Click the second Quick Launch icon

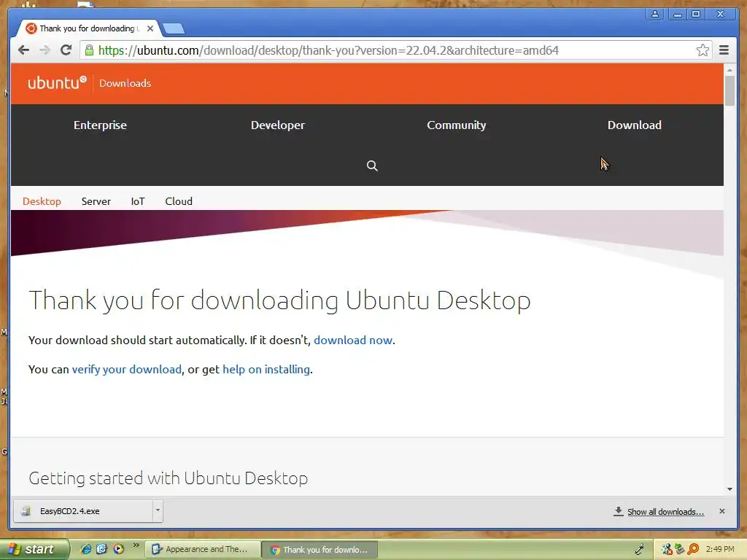coord(102,549)
